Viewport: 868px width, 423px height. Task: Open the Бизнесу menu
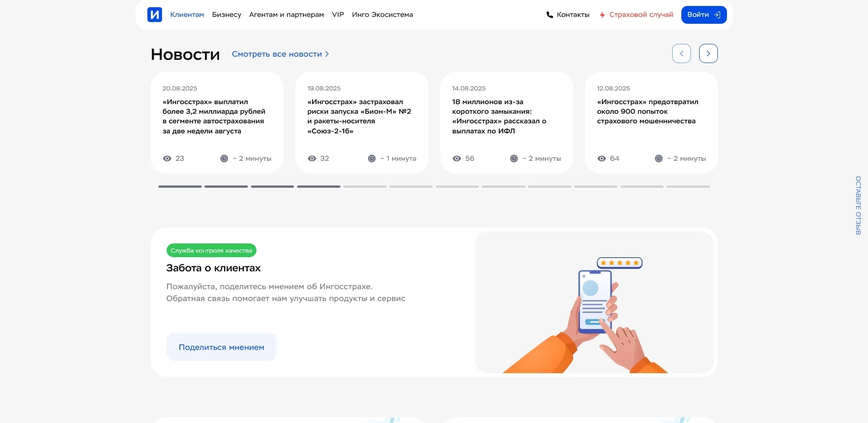(x=226, y=14)
